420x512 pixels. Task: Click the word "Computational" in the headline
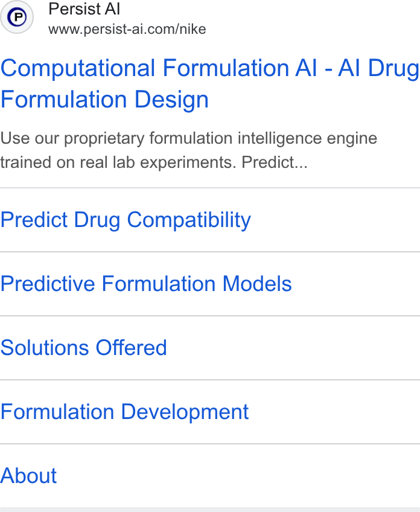click(x=78, y=68)
